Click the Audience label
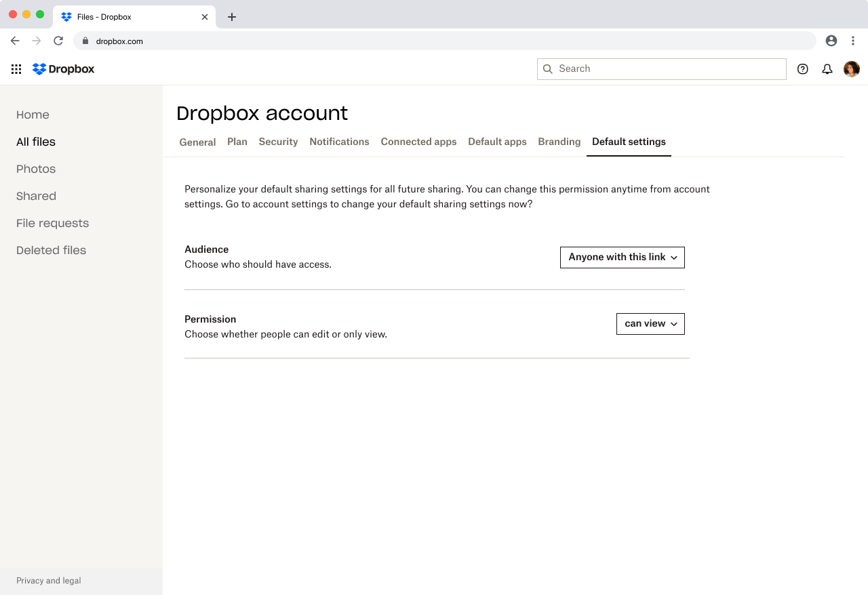The width and height of the screenshot is (868, 595). pos(207,249)
